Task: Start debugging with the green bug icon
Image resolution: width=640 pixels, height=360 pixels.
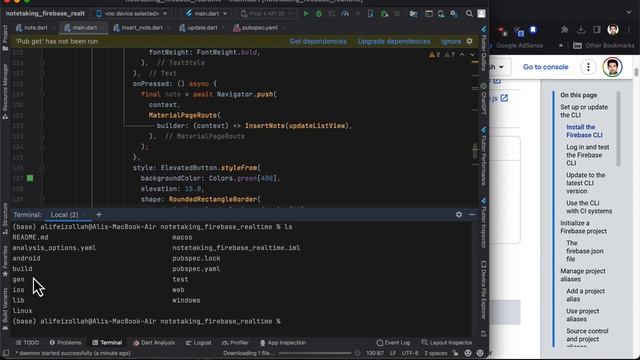Action: (319, 14)
